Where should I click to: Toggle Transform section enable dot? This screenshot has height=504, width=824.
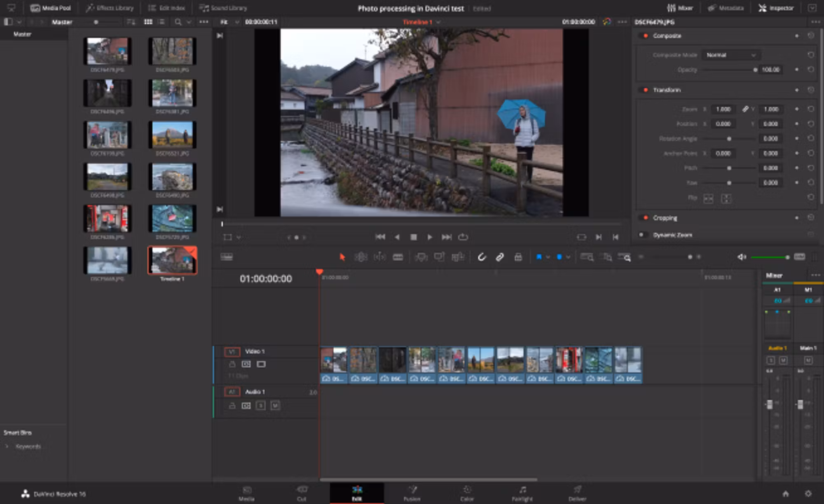(x=646, y=90)
